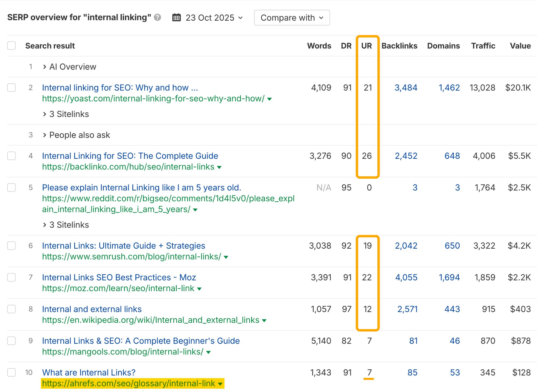537x392 pixels.
Task: Open the Compare with dropdown
Action: point(292,18)
